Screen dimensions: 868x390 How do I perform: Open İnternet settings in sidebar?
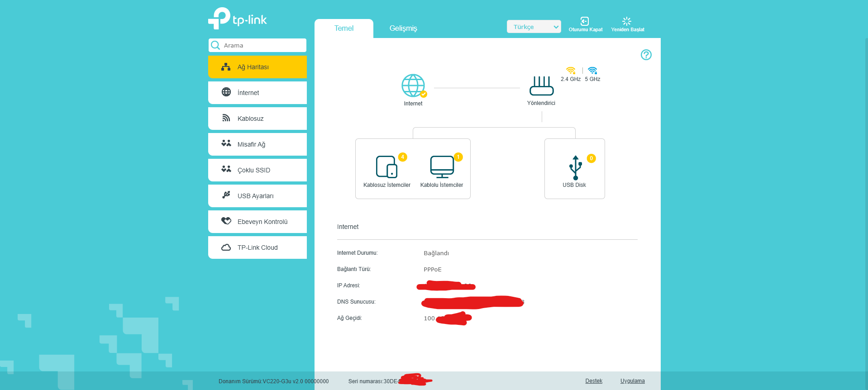tap(257, 93)
